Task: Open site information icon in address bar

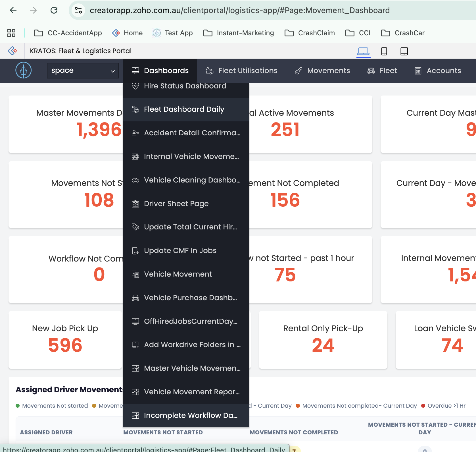Action: pos(78,11)
